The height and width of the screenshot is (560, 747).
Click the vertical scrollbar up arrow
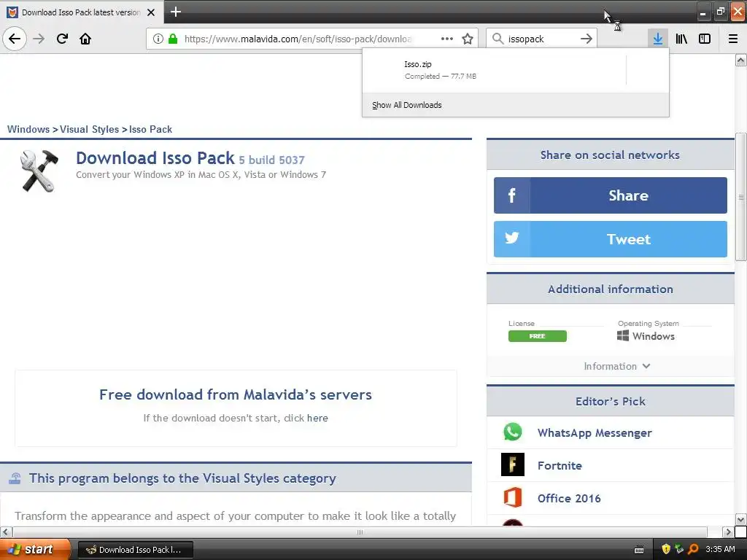pyautogui.click(x=741, y=61)
